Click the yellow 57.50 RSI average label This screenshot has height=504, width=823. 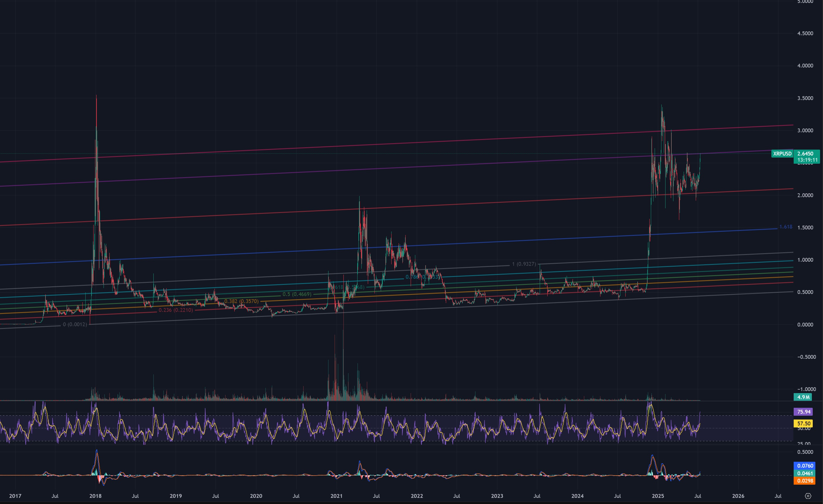[x=804, y=424]
